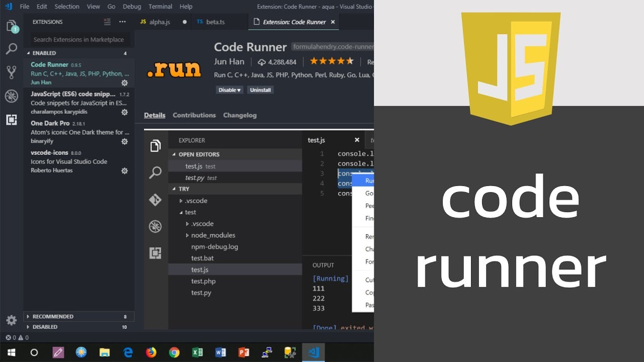Select JavaScript (ES6) code snippets extension

point(79,103)
